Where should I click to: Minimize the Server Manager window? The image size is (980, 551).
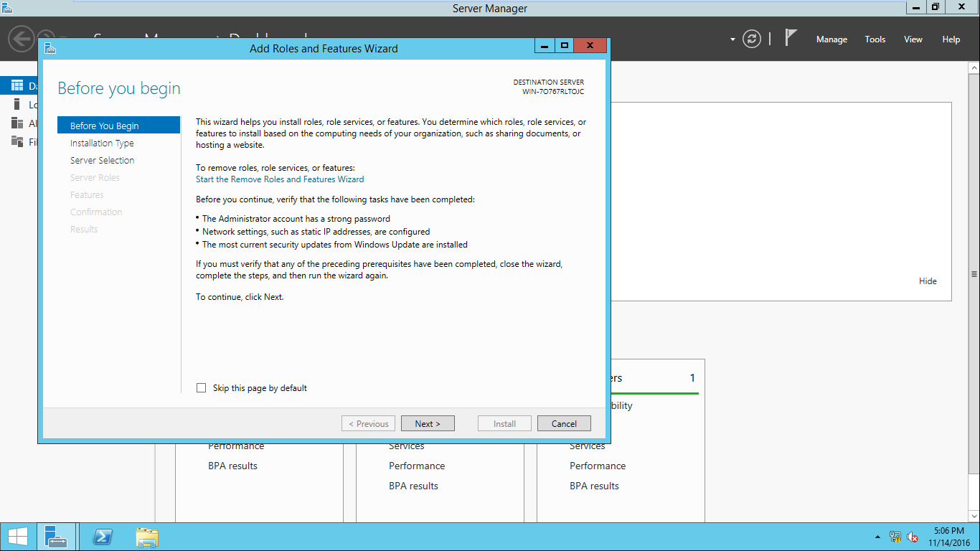coord(916,7)
